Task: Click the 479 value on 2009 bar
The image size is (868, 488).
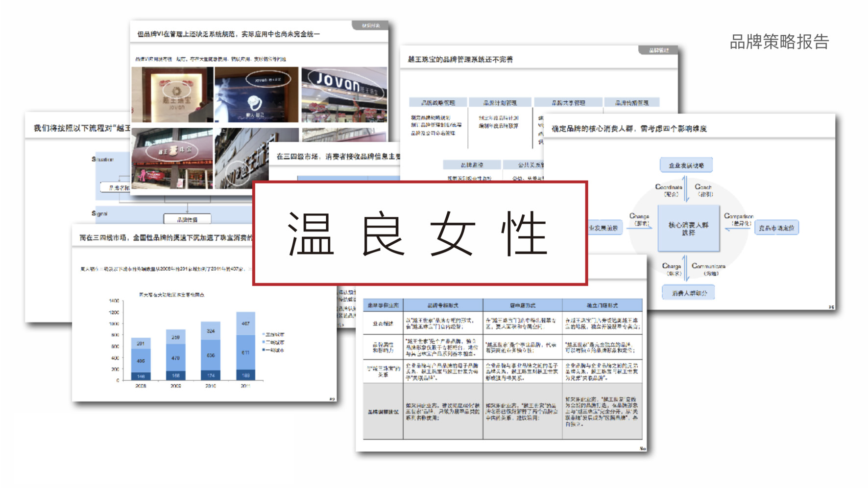Action: coord(175,358)
